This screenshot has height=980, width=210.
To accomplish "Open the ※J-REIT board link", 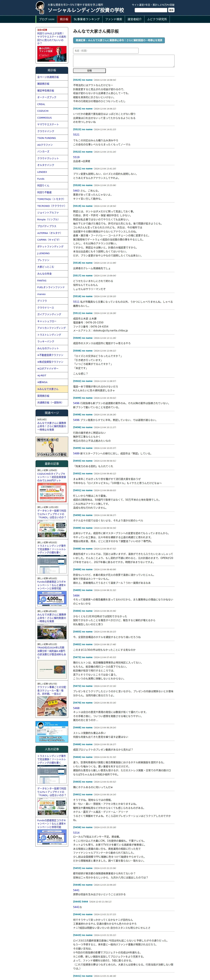I will click(x=52, y=376).
